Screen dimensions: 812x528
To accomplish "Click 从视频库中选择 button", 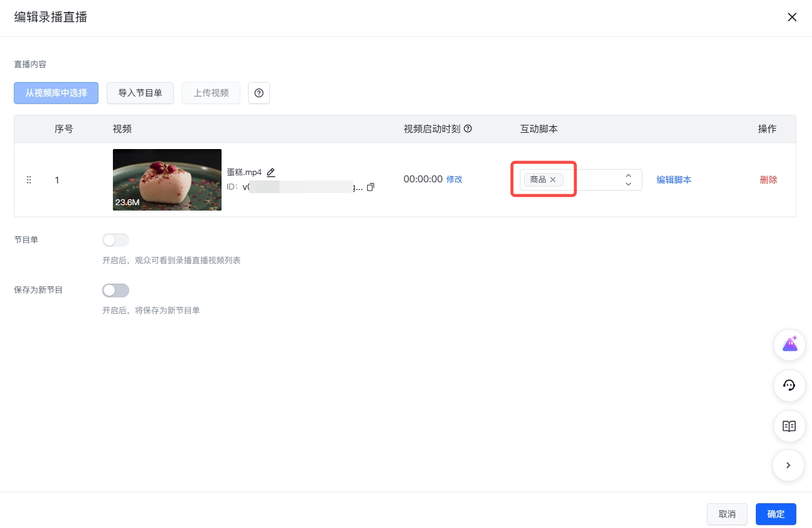I will [x=56, y=93].
